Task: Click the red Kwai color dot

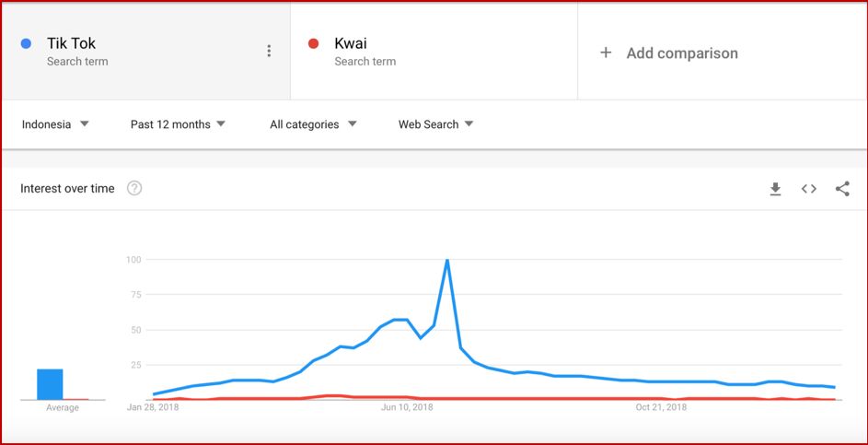Action: click(314, 43)
